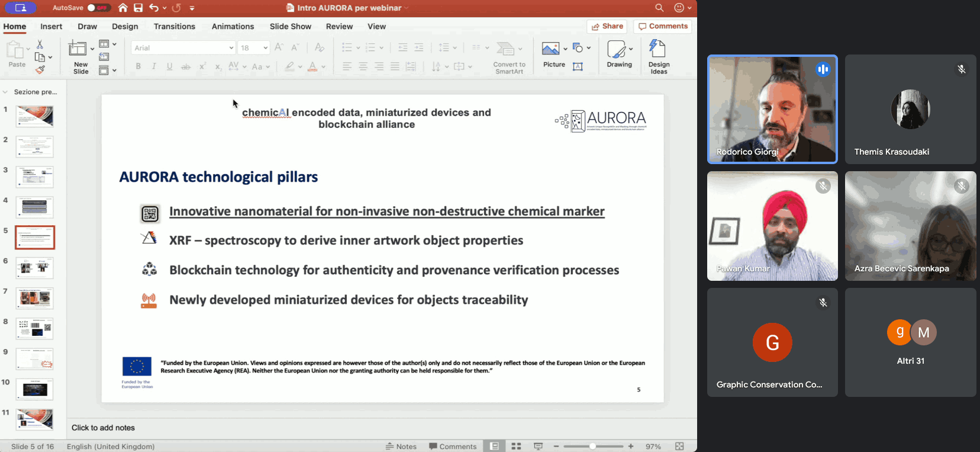Click the font color swatch
This screenshot has width=980, height=452.
click(x=312, y=66)
